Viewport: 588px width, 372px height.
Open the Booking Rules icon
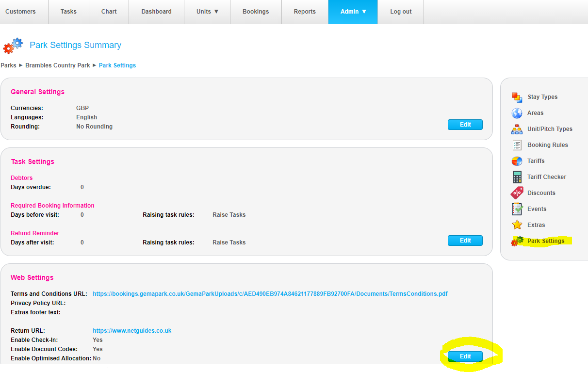pyautogui.click(x=515, y=145)
